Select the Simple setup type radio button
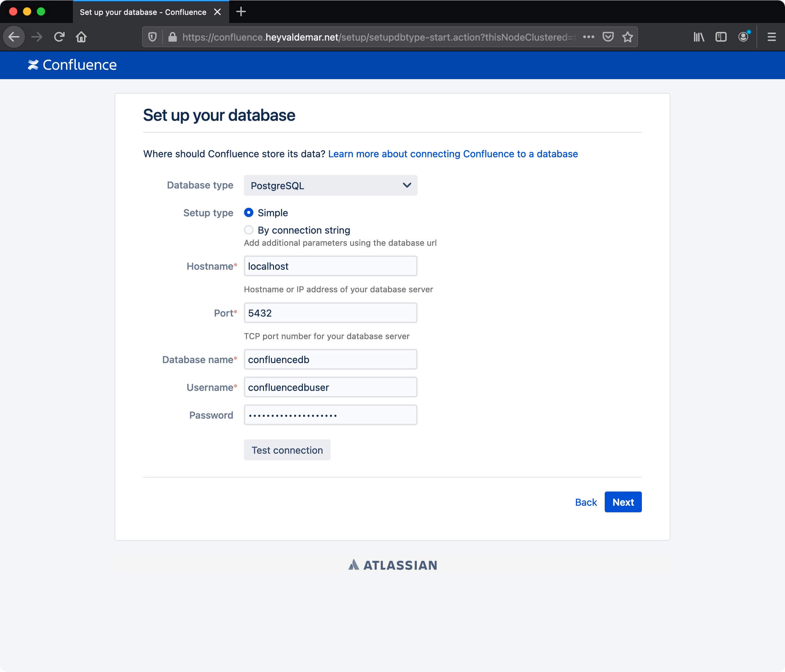 pos(247,212)
